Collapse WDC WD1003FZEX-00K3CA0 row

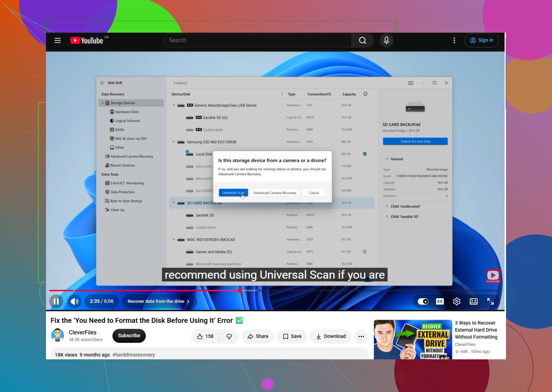(x=174, y=239)
